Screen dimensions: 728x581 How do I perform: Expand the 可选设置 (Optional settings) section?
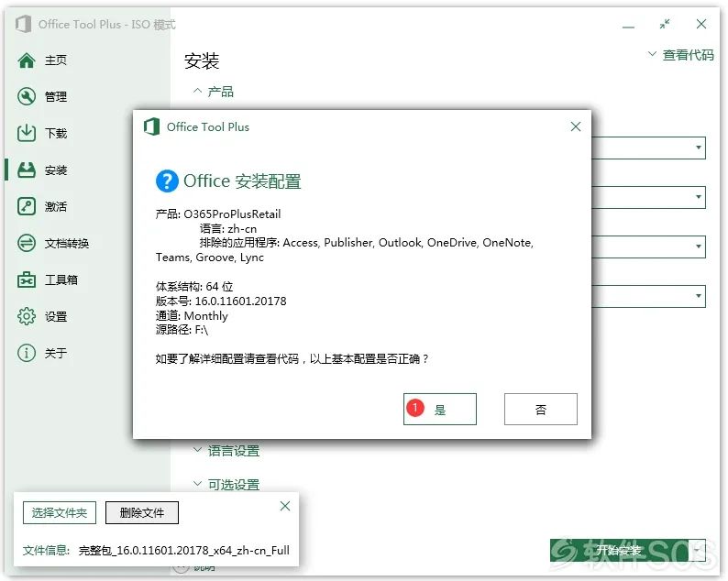tap(226, 485)
